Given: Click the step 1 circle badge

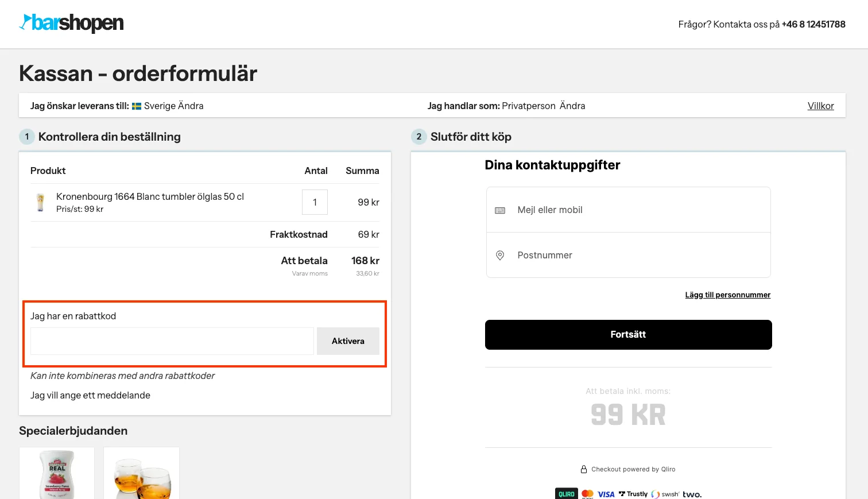Looking at the screenshot, I should click(27, 137).
